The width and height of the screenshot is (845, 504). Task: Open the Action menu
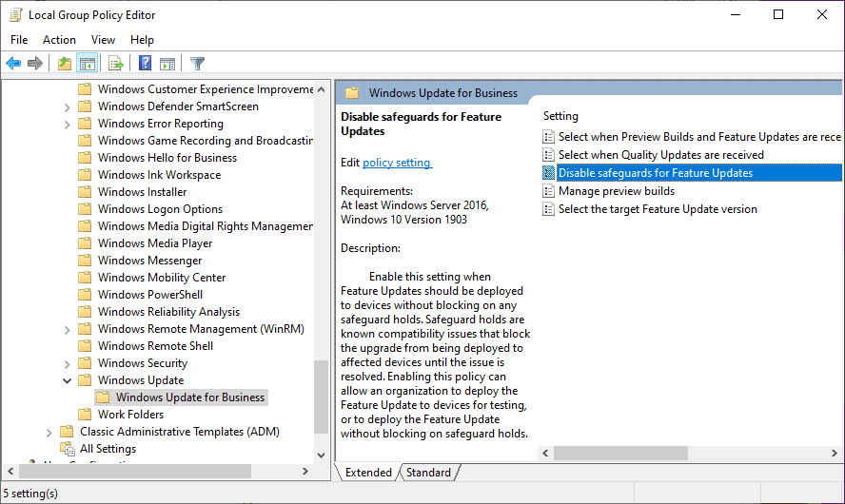coord(59,40)
